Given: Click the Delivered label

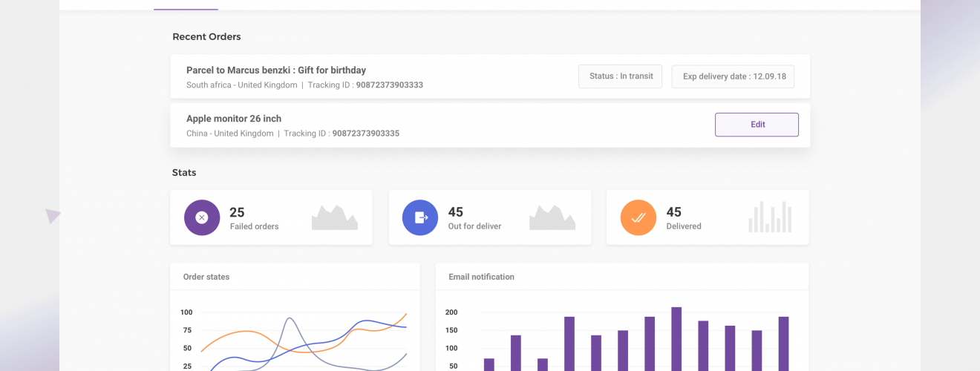Looking at the screenshot, I should coord(684,226).
